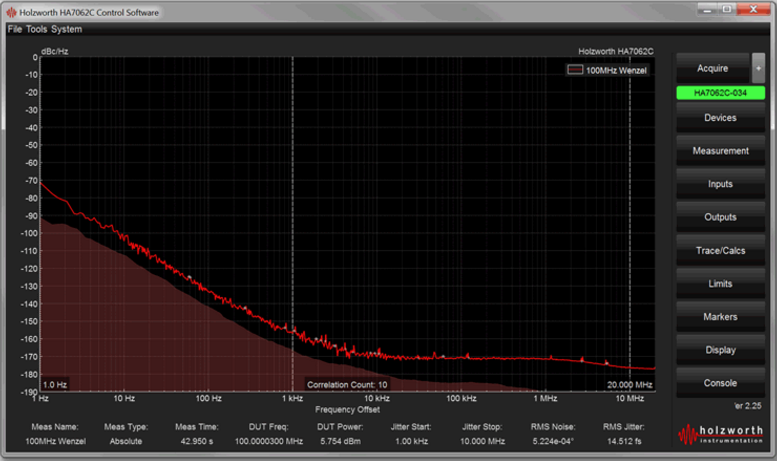Open the Display settings

click(x=720, y=350)
